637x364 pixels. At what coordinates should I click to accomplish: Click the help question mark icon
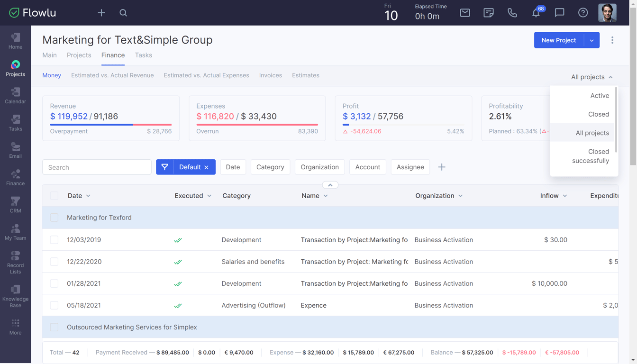point(583,13)
